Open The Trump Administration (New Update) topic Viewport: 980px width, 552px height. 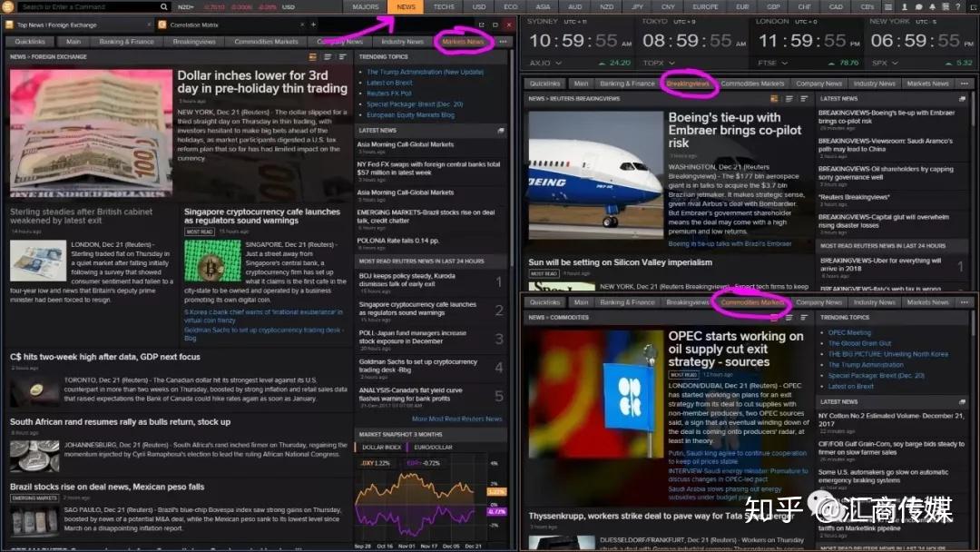point(425,72)
